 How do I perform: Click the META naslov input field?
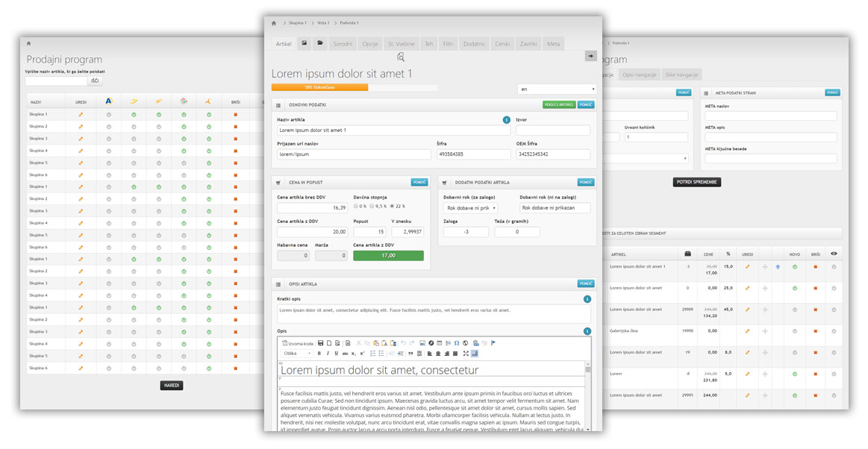pyautogui.click(x=770, y=116)
